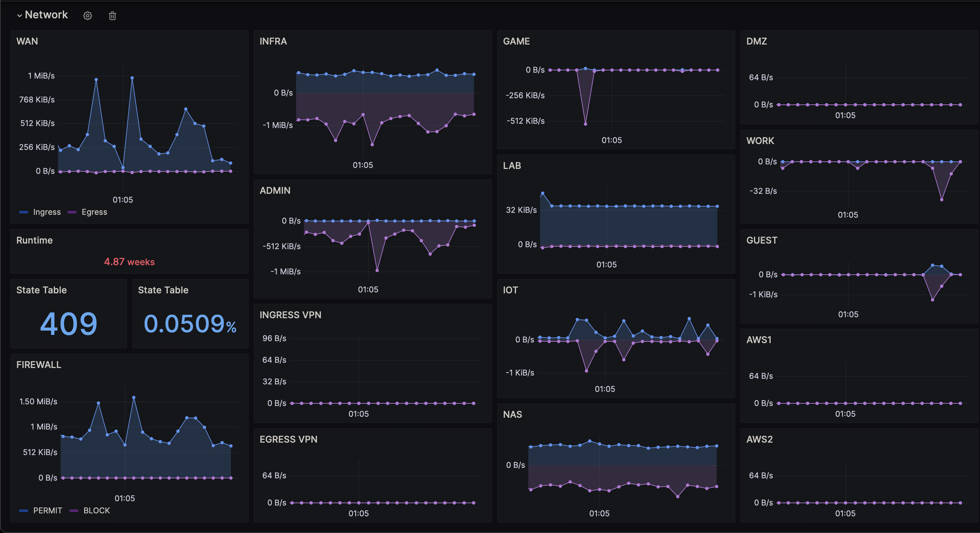The height and width of the screenshot is (533, 980).
Task: Open the WAN panel title menu
Action: 27,41
